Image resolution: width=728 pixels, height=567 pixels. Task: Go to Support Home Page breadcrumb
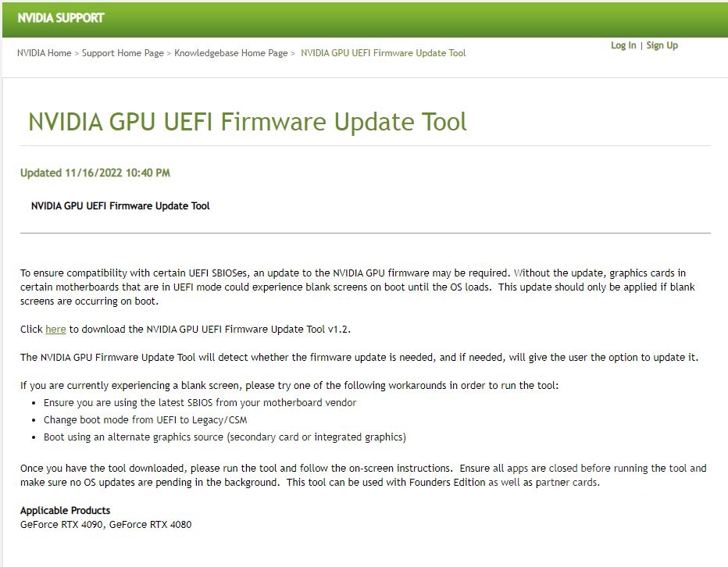click(x=123, y=53)
